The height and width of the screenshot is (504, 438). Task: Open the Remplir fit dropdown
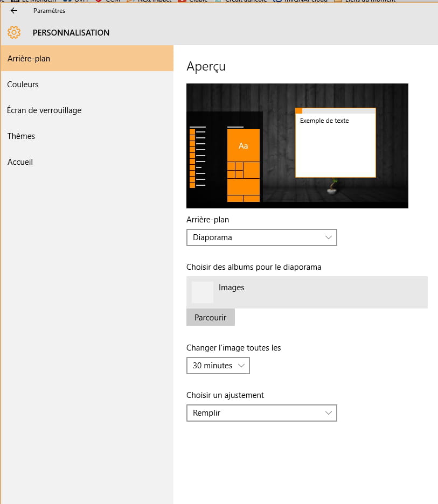click(261, 413)
